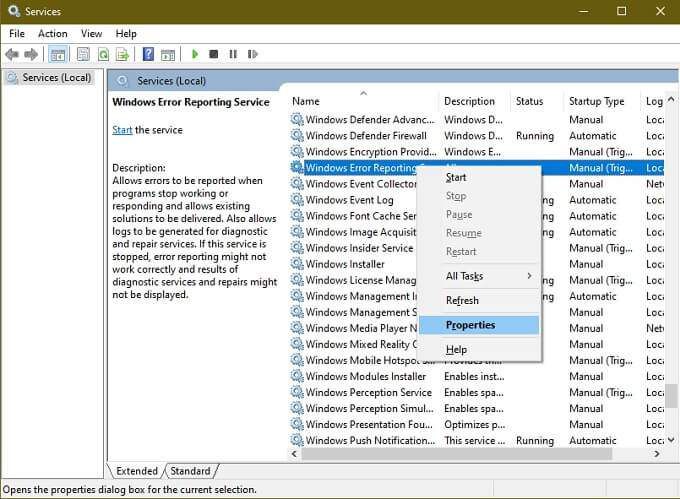Open the View menu in menu bar
The image size is (680, 499).
coord(91,33)
